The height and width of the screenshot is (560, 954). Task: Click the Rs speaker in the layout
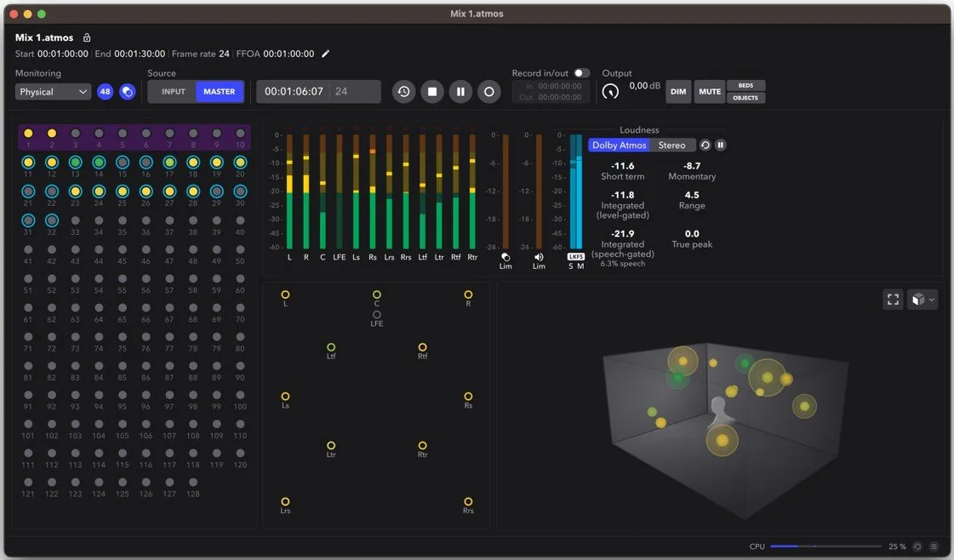468,397
